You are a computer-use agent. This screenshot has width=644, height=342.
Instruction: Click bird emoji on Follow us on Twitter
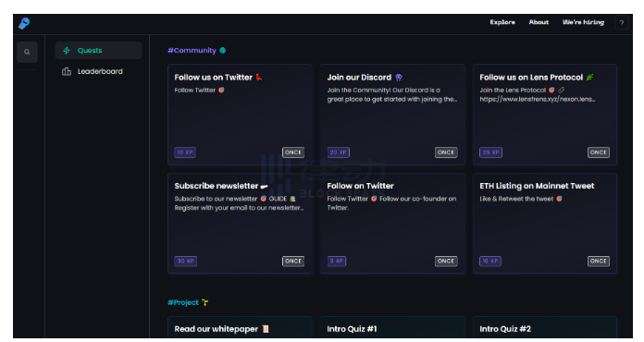coord(259,77)
